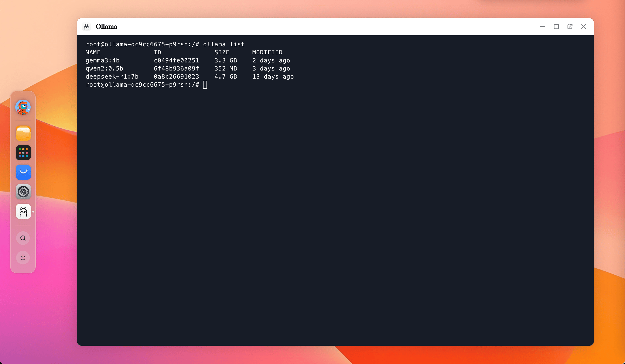The height and width of the screenshot is (364, 625).
Task: Open Ollama window in external tab
Action: tap(570, 27)
